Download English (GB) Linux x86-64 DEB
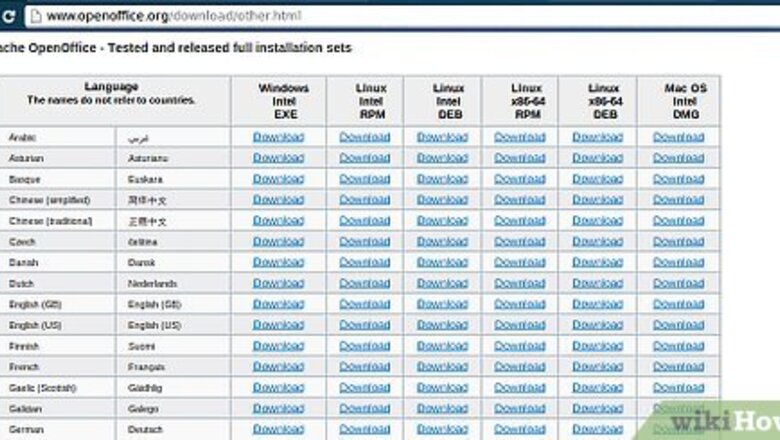The height and width of the screenshot is (440, 780). click(597, 304)
